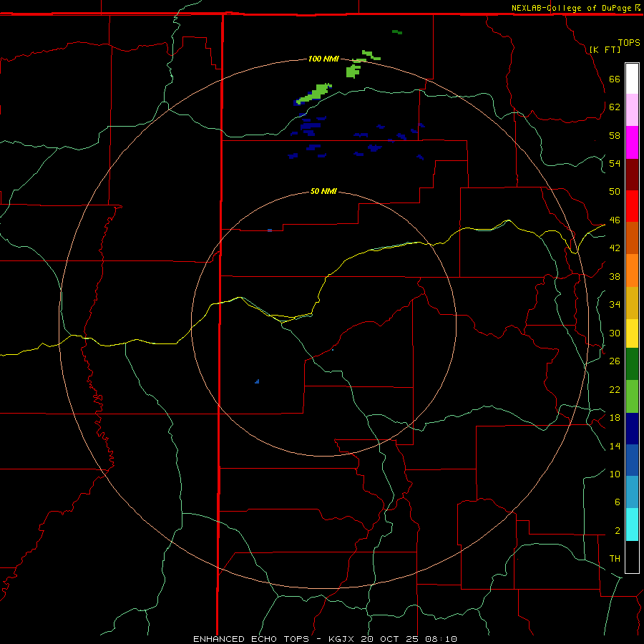Click the '6' legend value
Viewport: 644px width, 644px height.
click(x=617, y=502)
